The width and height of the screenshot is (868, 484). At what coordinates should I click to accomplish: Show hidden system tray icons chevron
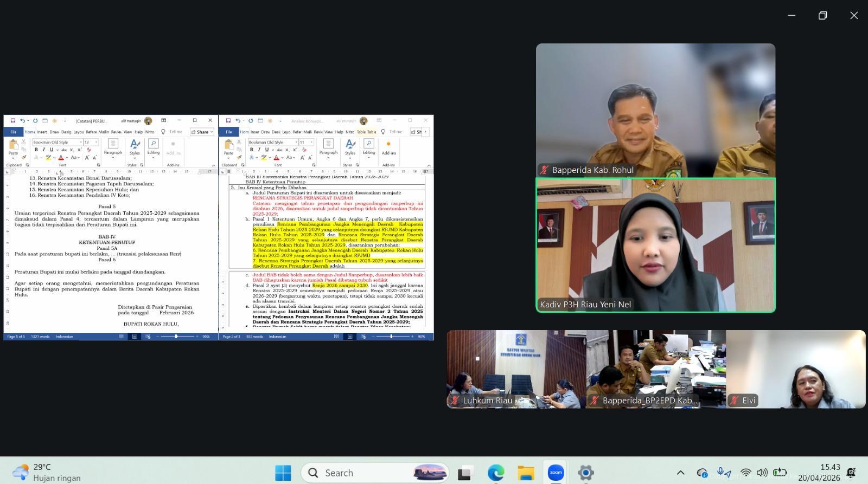(680, 473)
